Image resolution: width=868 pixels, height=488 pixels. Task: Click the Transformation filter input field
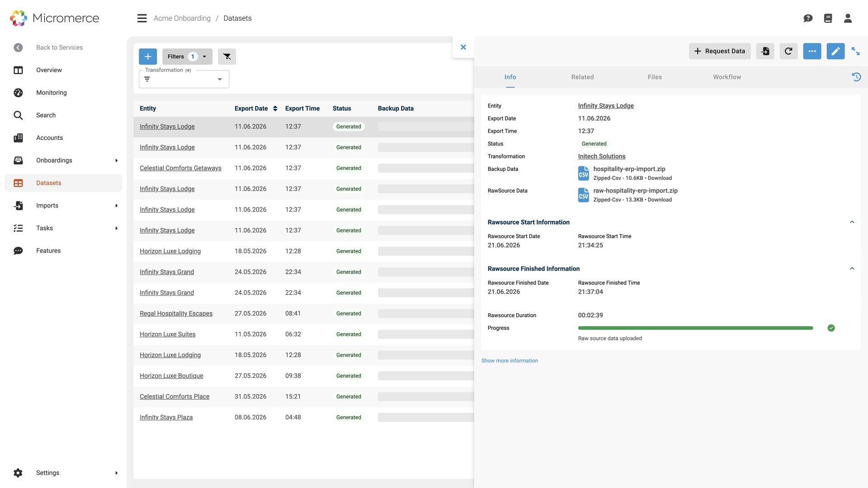click(184, 79)
